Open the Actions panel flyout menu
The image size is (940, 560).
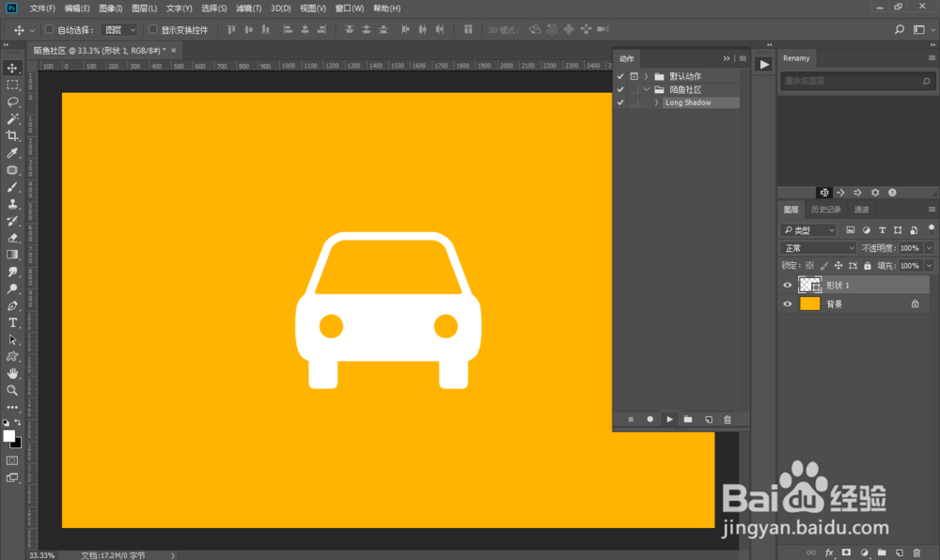[743, 58]
